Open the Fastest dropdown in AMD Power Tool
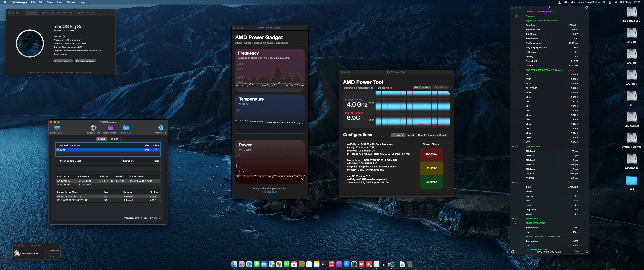Screen dimensions: 644x270 [x=440, y=87]
